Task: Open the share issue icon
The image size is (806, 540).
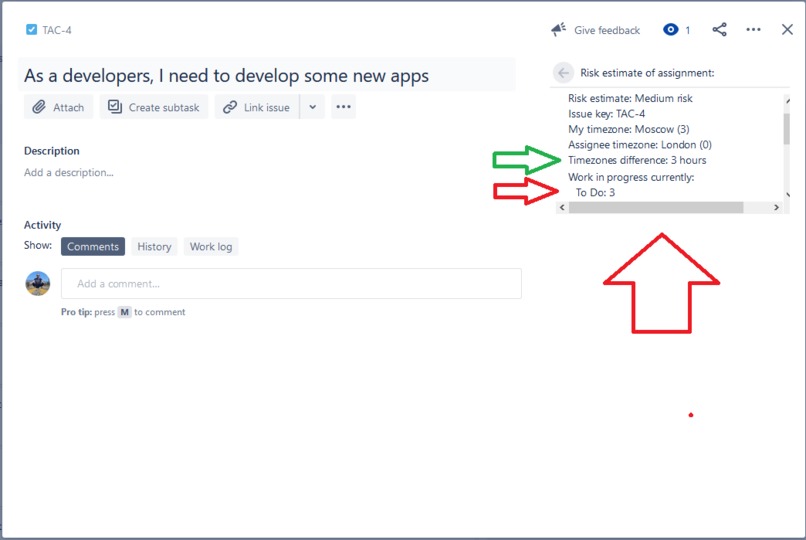Action: coord(719,30)
